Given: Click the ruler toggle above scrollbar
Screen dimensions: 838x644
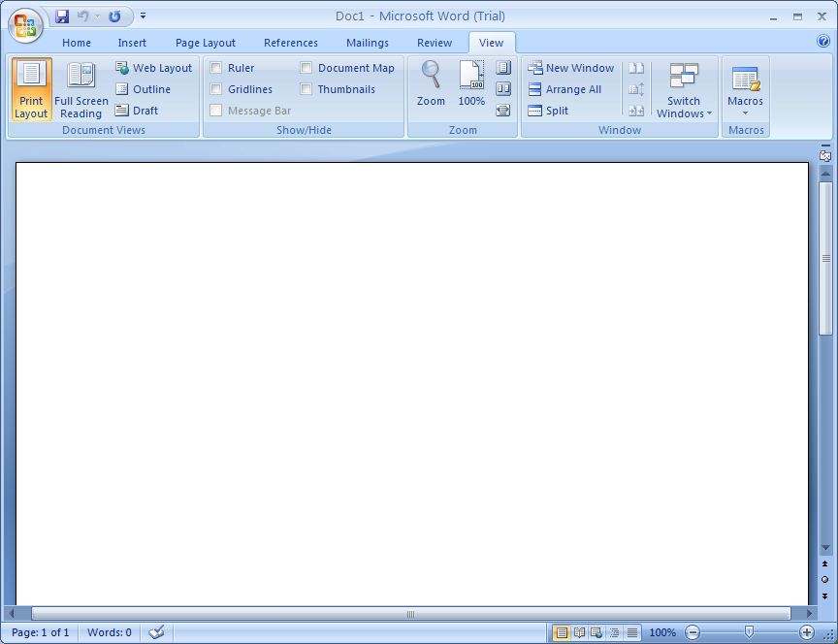Looking at the screenshot, I should pos(825,155).
